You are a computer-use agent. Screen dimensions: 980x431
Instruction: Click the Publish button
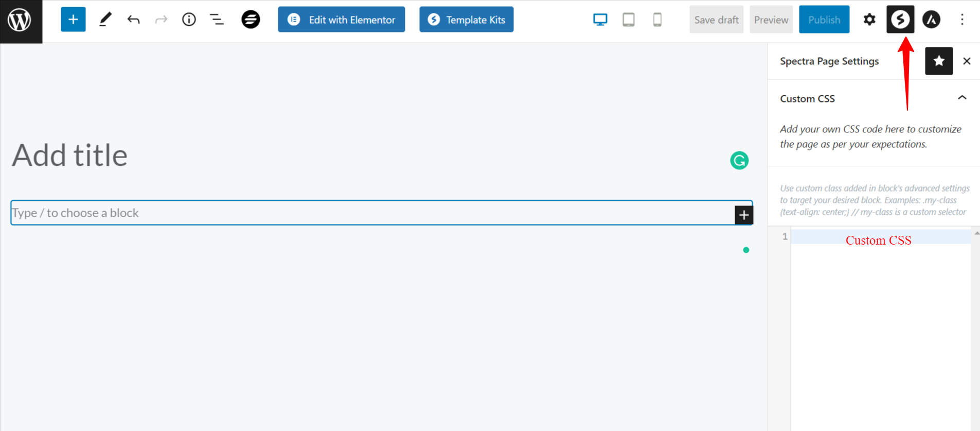click(x=824, y=20)
